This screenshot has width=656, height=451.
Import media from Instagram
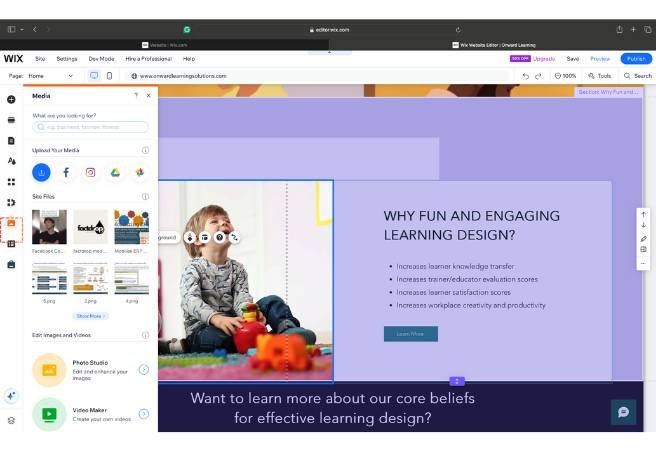pyautogui.click(x=90, y=172)
